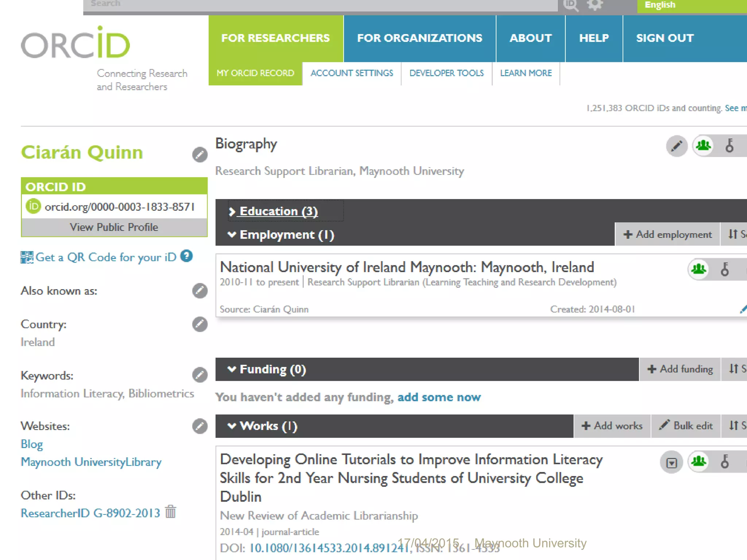The height and width of the screenshot is (560, 747).
Task: Click the orcid.org/0000-0003-1833-8571 ID text
Action: [x=119, y=207]
